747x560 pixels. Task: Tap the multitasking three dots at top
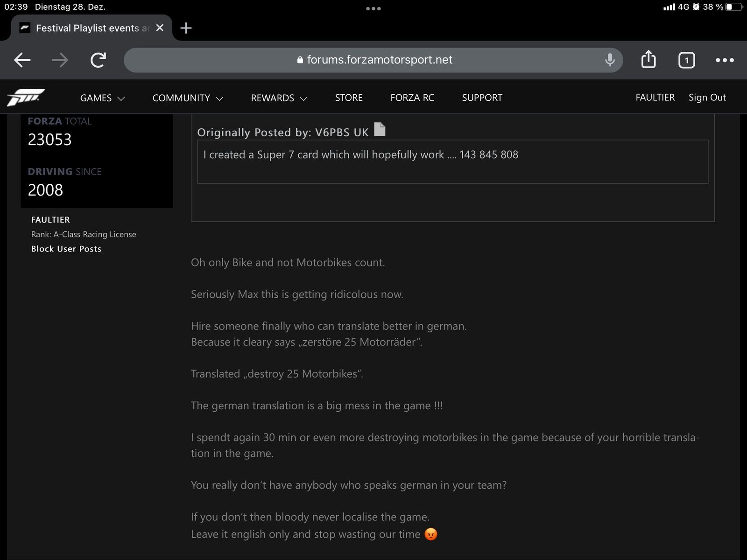(x=373, y=8)
